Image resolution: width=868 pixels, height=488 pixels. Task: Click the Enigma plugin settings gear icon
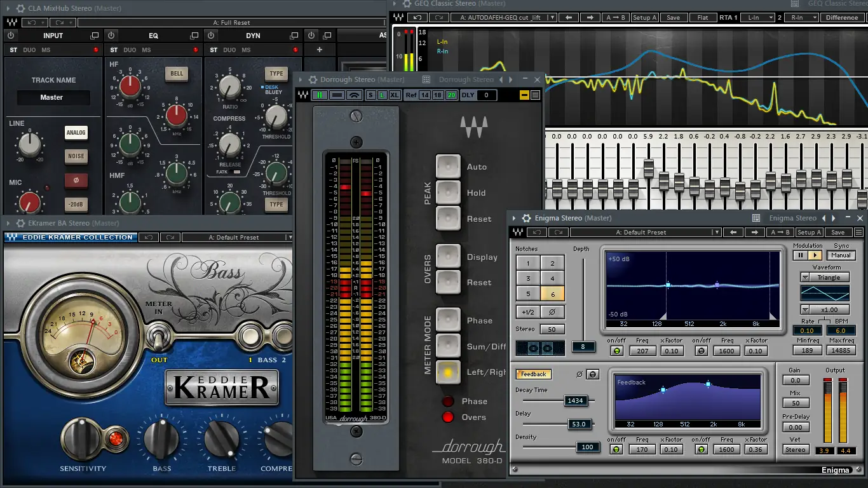pos(526,218)
